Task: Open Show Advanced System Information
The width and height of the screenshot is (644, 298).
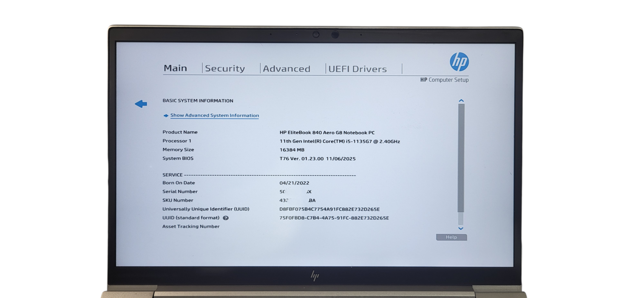Action: pos(214,115)
